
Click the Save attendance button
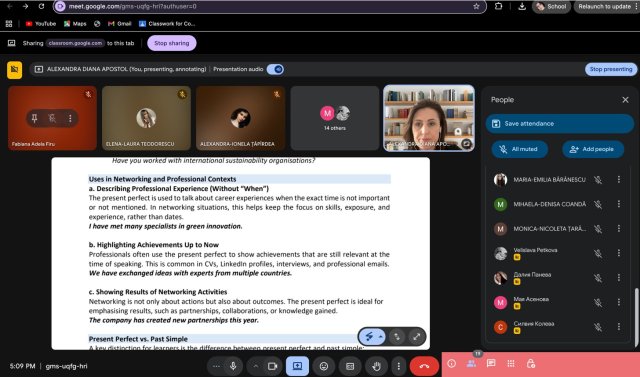coord(560,124)
